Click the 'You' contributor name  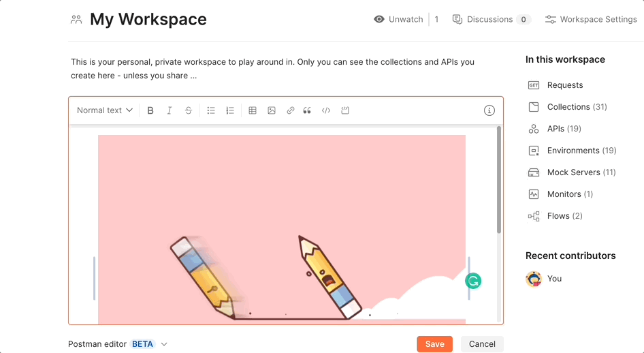[554, 279]
